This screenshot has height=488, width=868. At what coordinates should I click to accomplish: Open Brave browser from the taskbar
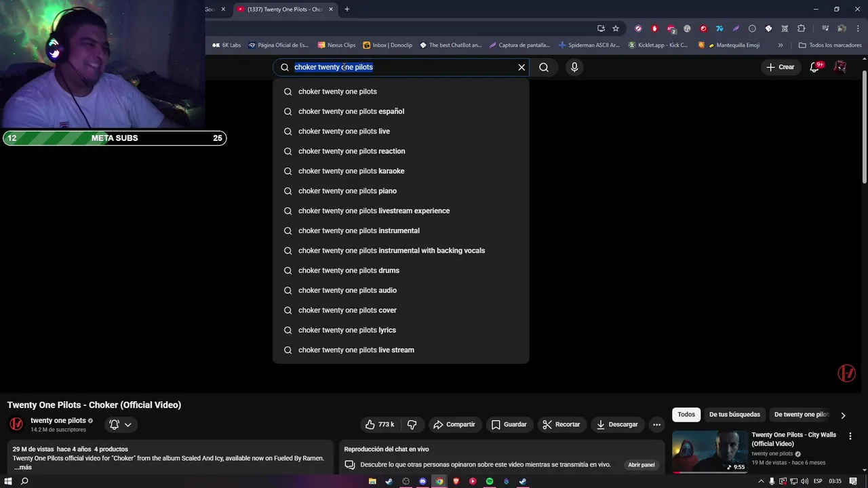pos(456,481)
